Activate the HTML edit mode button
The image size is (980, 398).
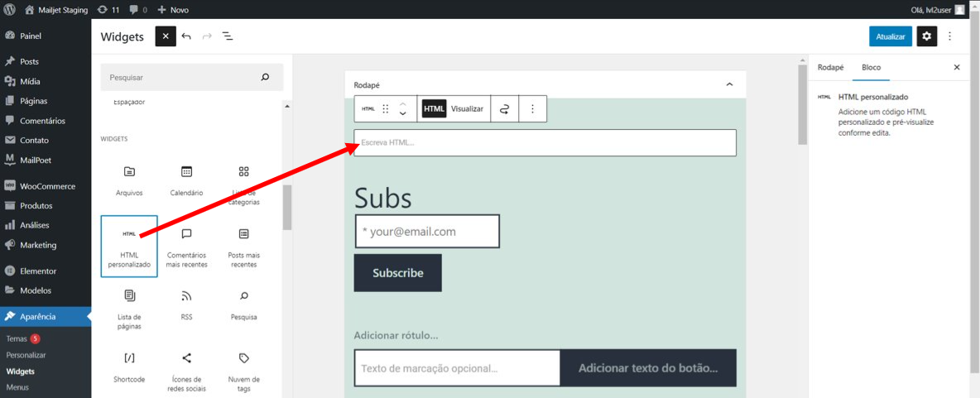pos(434,108)
